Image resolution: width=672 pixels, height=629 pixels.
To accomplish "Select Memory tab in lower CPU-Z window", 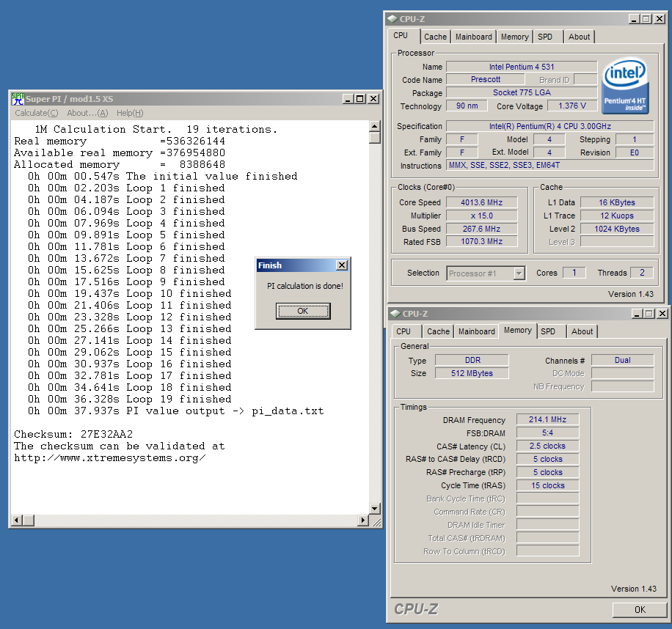I will (x=518, y=330).
